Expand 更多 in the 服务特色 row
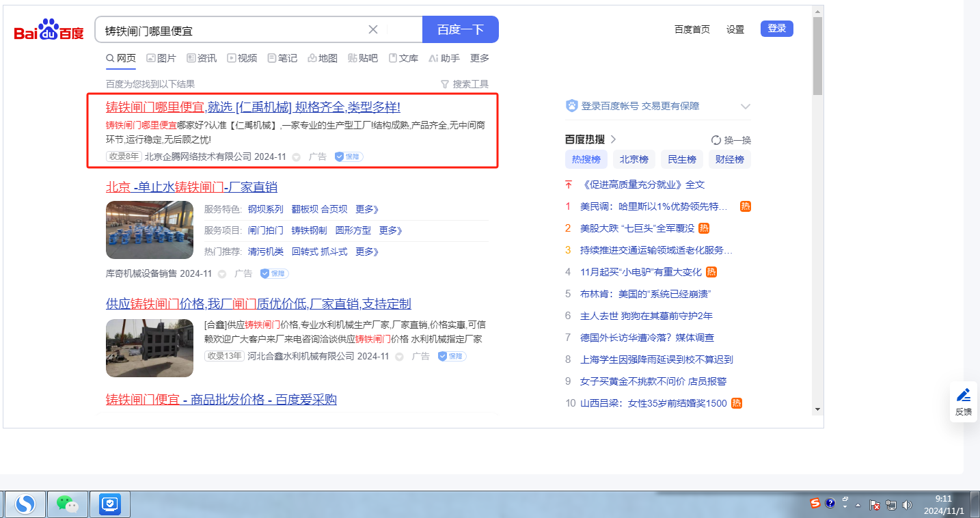980x518 pixels. click(x=367, y=209)
